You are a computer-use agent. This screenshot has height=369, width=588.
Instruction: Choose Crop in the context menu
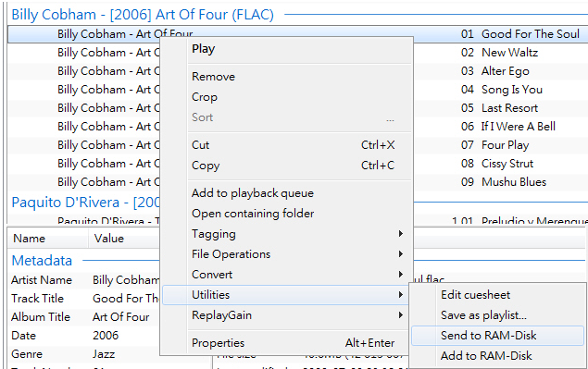(287, 97)
